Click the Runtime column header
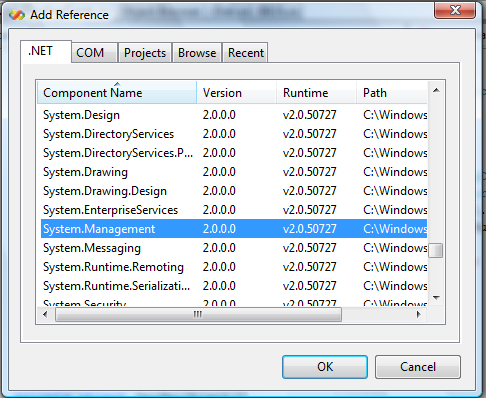 316,92
